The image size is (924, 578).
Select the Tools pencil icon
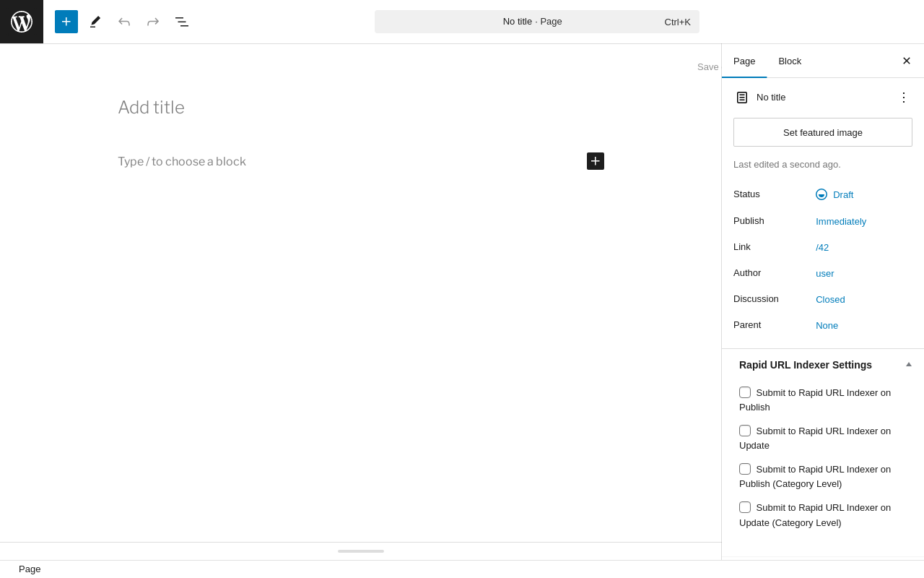95,22
